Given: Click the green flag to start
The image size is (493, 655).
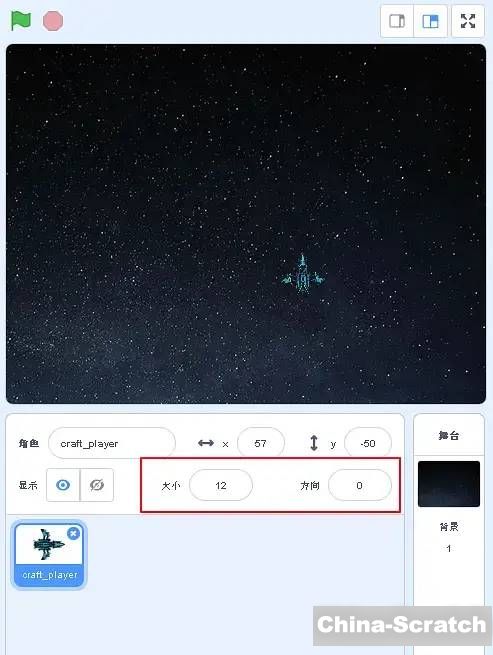Looking at the screenshot, I should 20,20.
